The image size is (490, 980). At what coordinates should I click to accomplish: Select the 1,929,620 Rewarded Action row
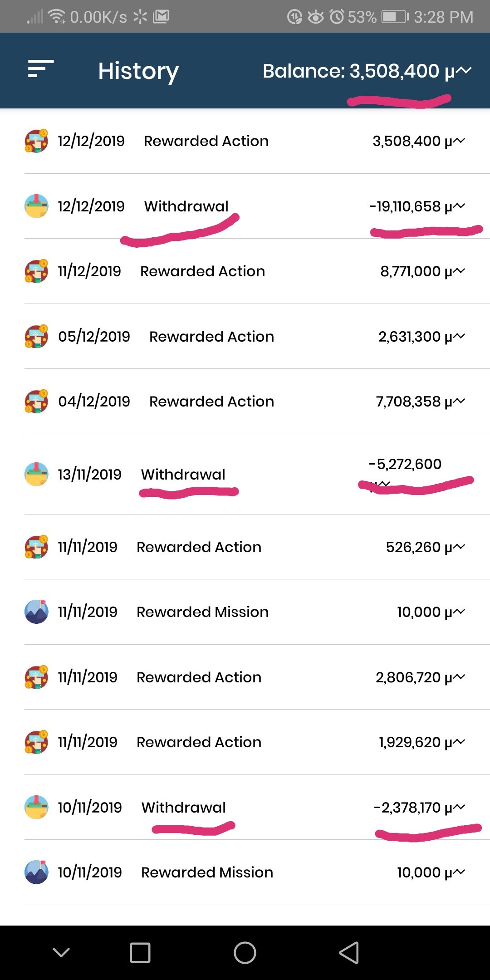pyautogui.click(x=257, y=742)
